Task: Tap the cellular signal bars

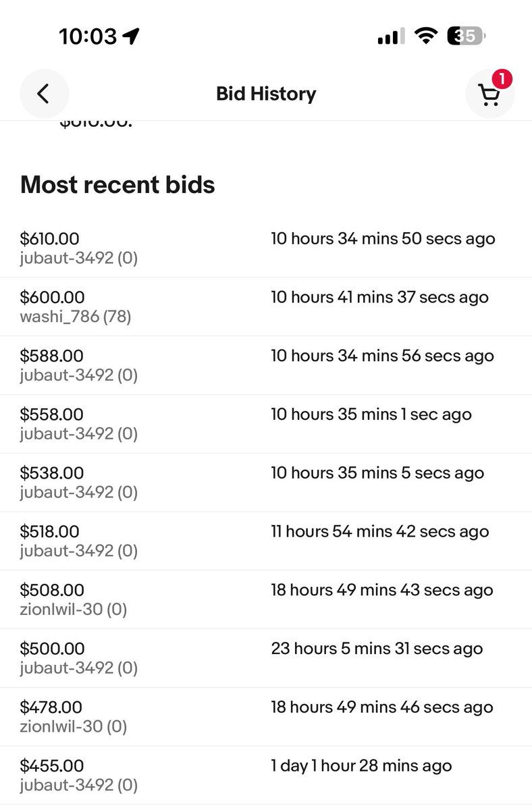Action: (x=391, y=36)
